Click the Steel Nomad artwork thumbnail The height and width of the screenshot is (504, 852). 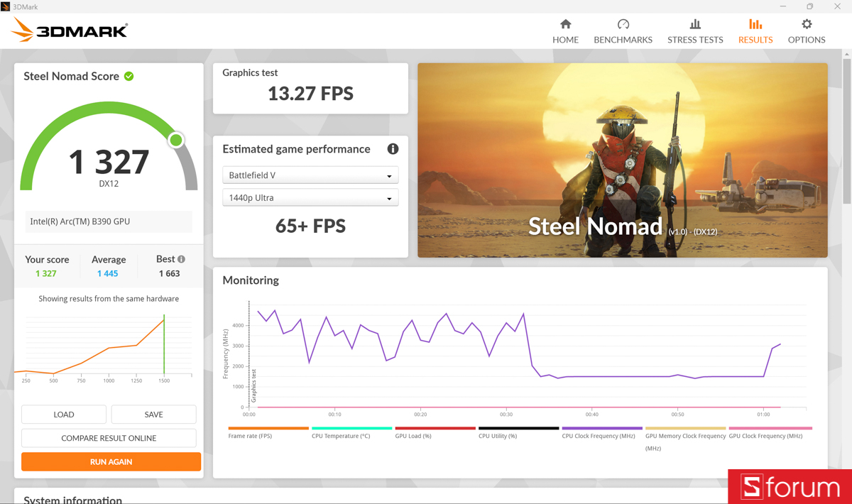[623, 160]
